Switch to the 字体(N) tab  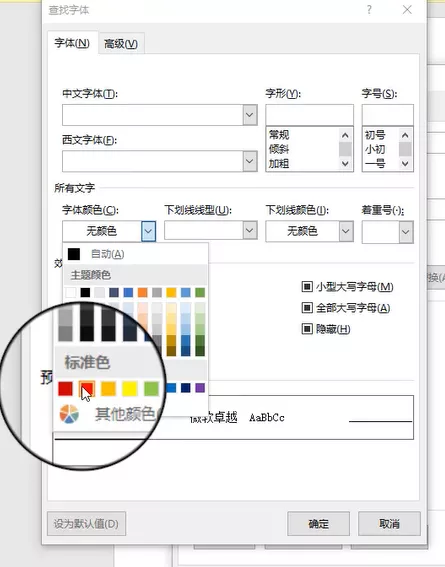72,43
